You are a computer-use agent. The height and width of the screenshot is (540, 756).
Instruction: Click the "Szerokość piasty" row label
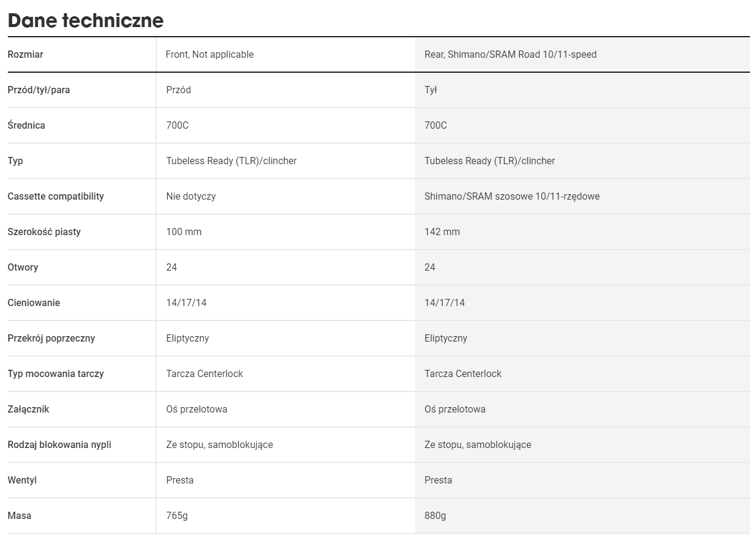click(x=44, y=232)
